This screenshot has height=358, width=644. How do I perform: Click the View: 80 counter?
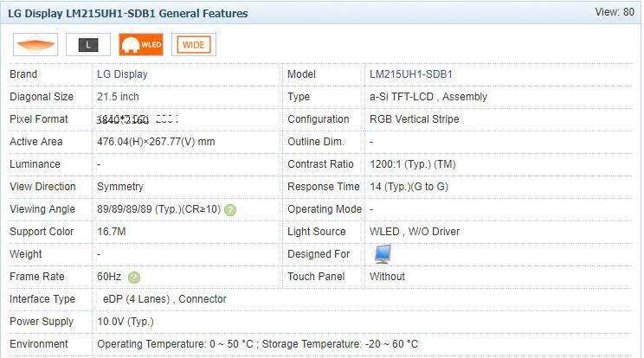[615, 12]
